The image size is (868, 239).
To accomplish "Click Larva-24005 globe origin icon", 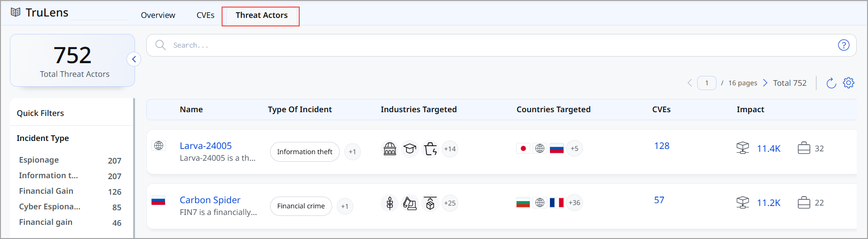I will click(159, 146).
